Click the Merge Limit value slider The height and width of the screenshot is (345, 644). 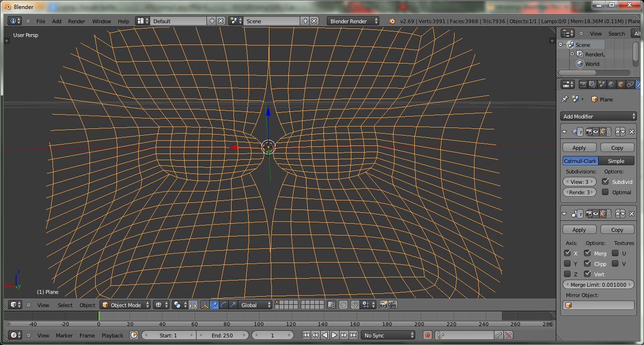coord(599,285)
